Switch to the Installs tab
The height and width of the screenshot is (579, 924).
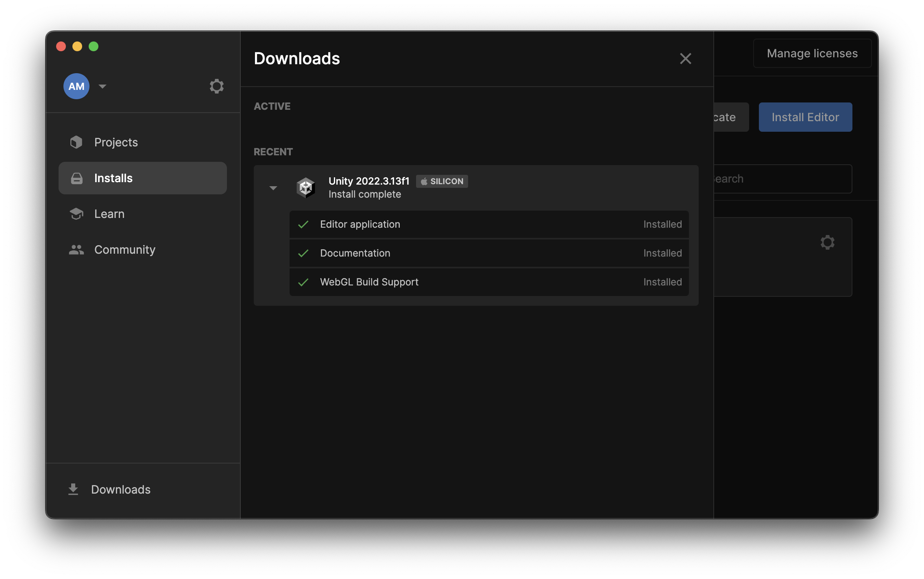[113, 178]
